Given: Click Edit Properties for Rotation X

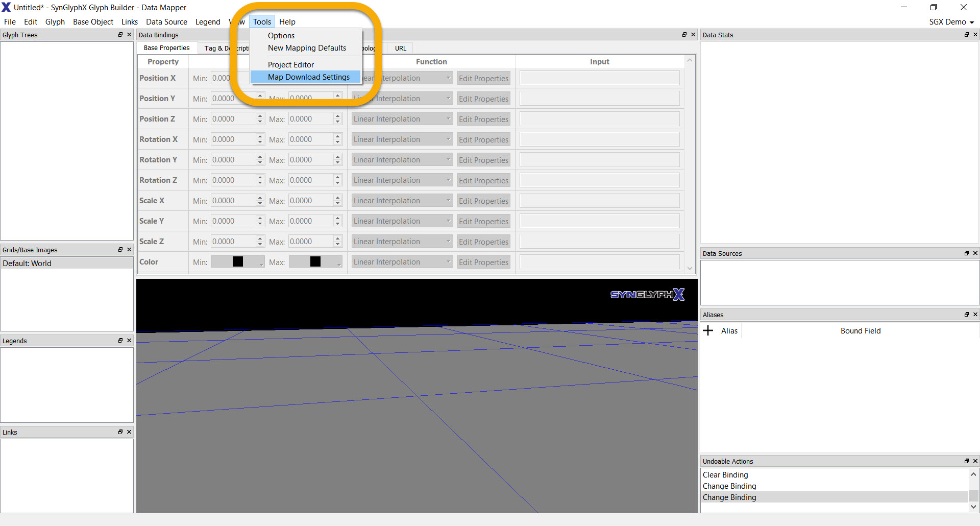Looking at the screenshot, I should coord(484,139).
